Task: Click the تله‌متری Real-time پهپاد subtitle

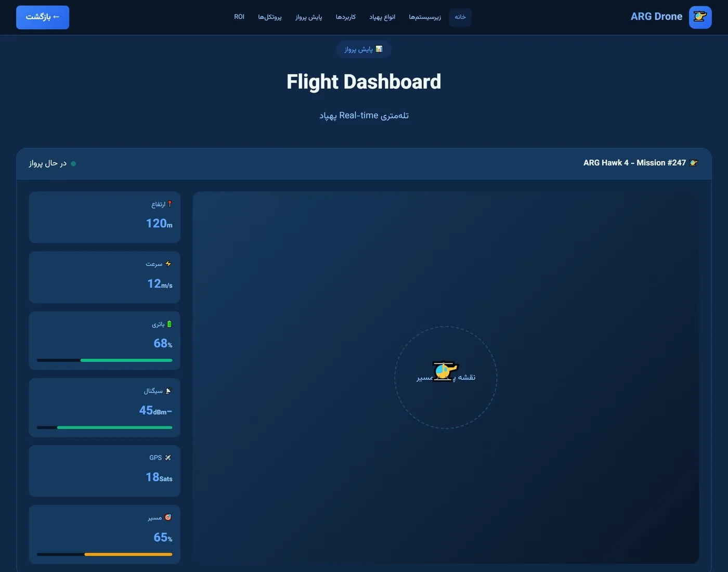Action: [364, 115]
